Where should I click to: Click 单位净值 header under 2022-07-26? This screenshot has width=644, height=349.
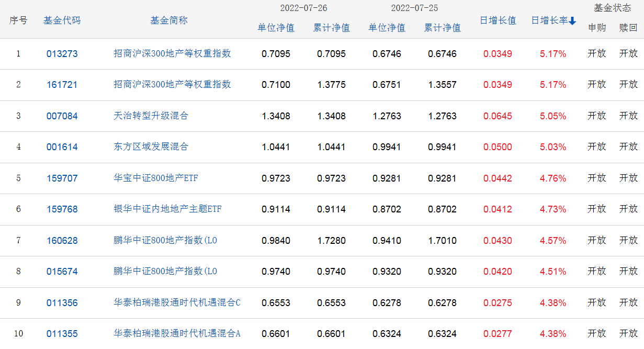pyautogui.click(x=276, y=28)
